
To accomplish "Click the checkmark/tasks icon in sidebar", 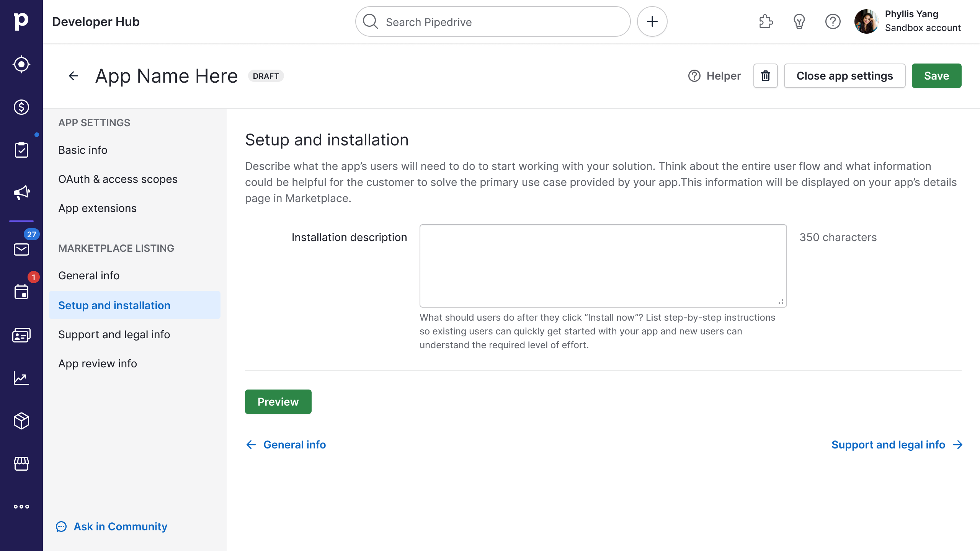I will (21, 150).
